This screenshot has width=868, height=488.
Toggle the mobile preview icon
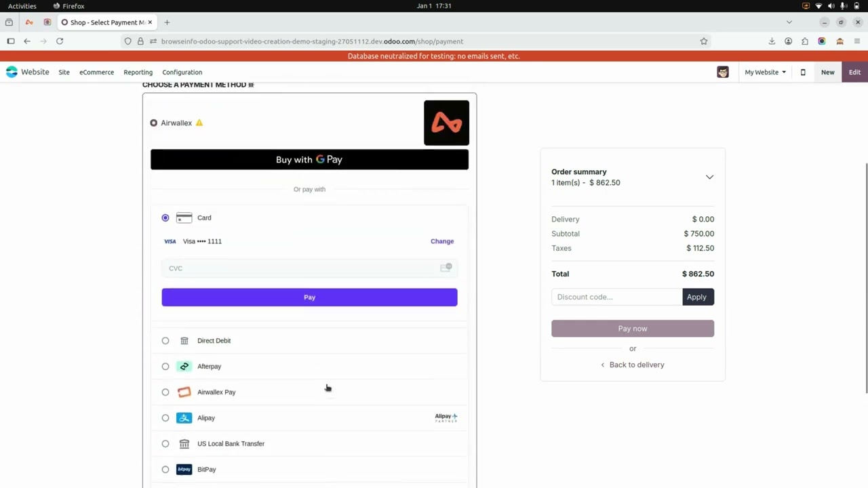tap(803, 72)
